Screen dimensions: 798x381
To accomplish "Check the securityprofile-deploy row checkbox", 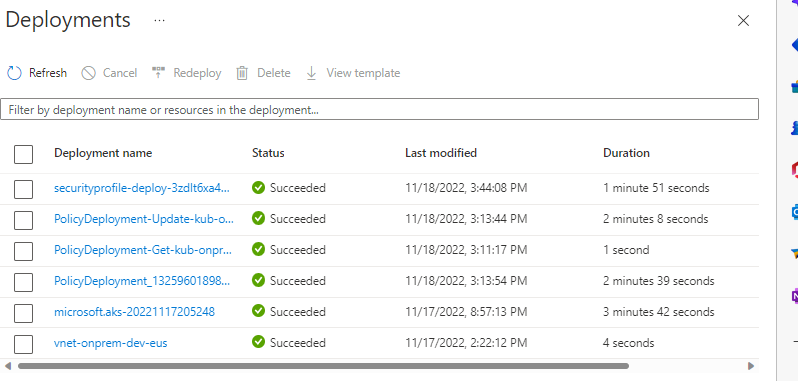I will [23, 189].
